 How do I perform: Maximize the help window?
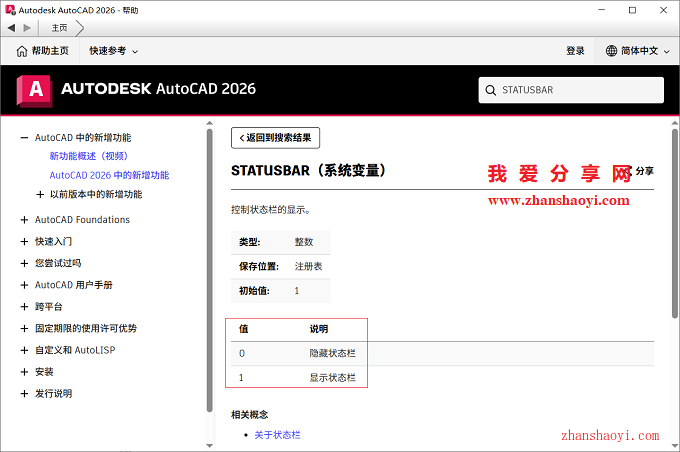coord(632,10)
